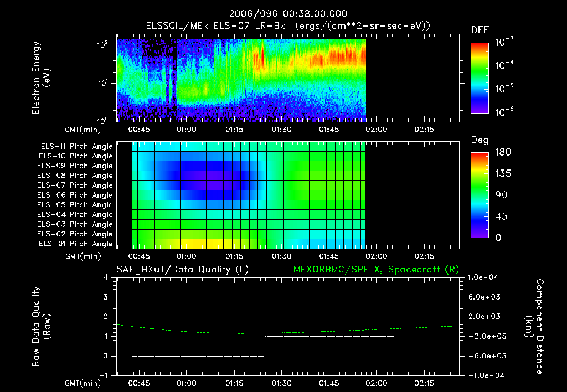Image resolution: width=567 pixels, height=392 pixels.
Task: Select the ELS-03 Pitch Angle row label
Action: (75, 224)
